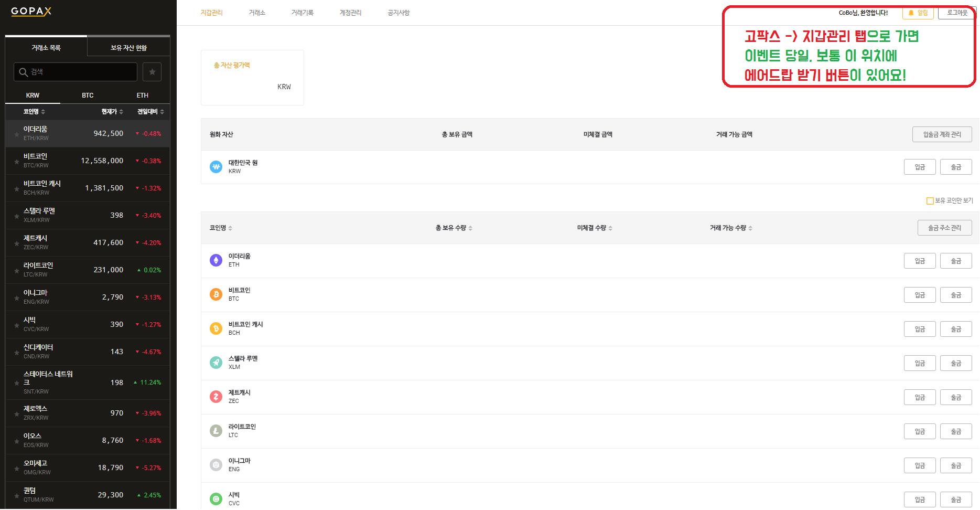The width and height of the screenshot is (980, 510).
Task: Click the Litecoin LTC coin icon
Action: click(x=216, y=431)
